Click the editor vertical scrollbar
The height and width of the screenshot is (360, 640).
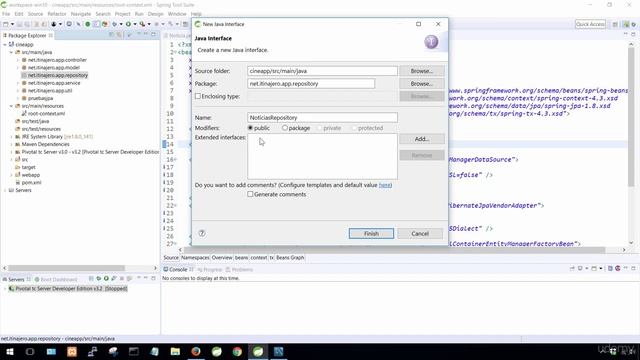[x=631, y=118]
